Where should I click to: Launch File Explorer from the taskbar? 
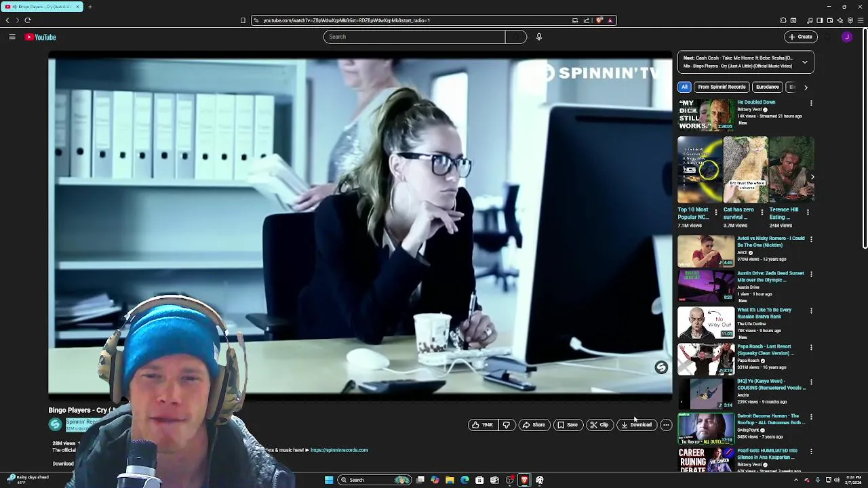coord(450,480)
